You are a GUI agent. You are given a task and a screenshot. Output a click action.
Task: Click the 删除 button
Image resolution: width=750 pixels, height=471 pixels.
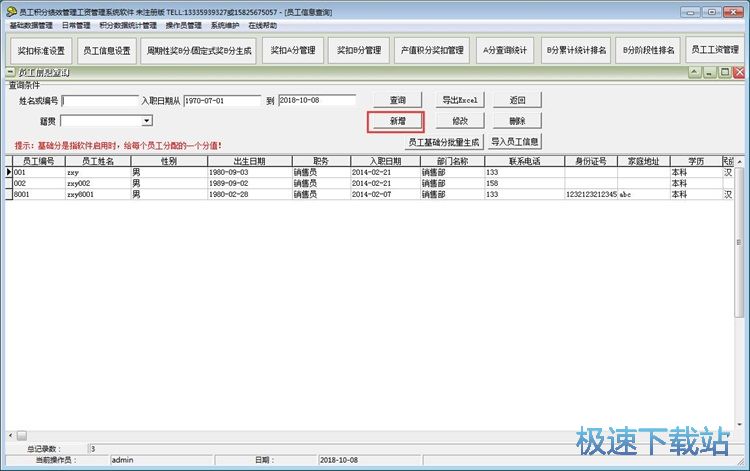[x=518, y=121]
